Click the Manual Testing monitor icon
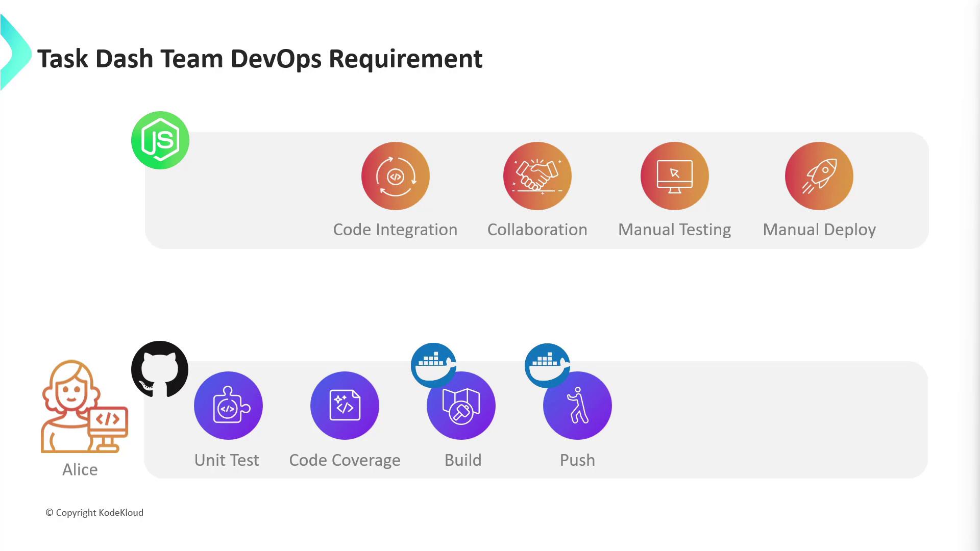Screen dimensions: 980x551 click(x=674, y=176)
